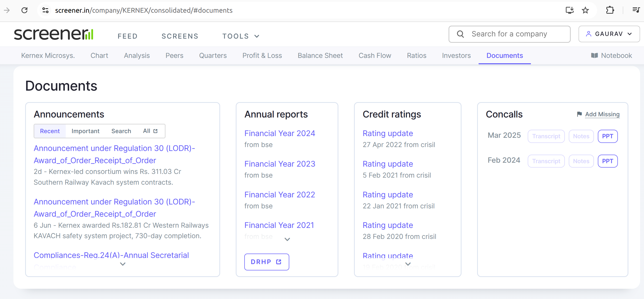
Task: Open the GAURAV account dropdown
Action: (609, 34)
